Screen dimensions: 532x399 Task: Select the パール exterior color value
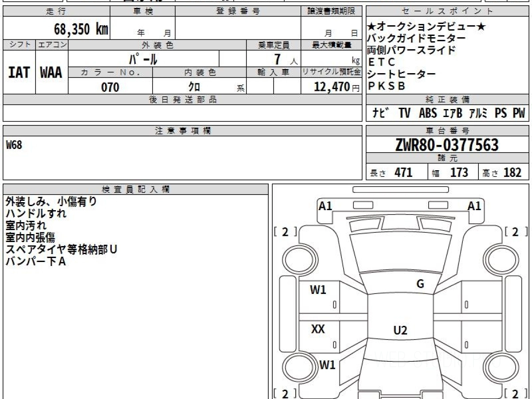[x=143, y=59]
